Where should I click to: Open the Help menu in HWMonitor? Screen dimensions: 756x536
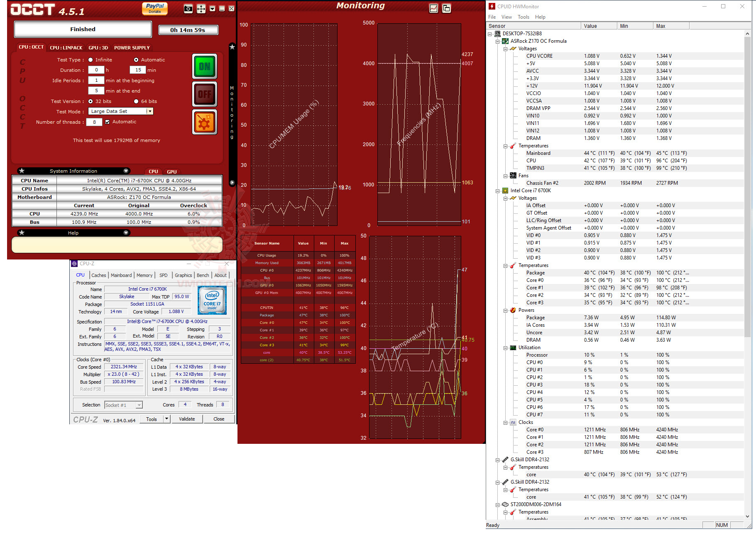[540, 17]
